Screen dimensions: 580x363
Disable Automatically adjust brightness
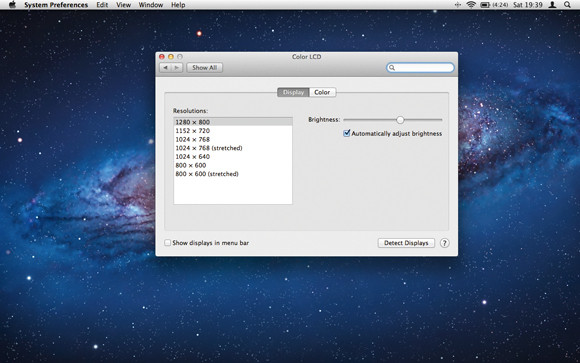coord(347,133)
